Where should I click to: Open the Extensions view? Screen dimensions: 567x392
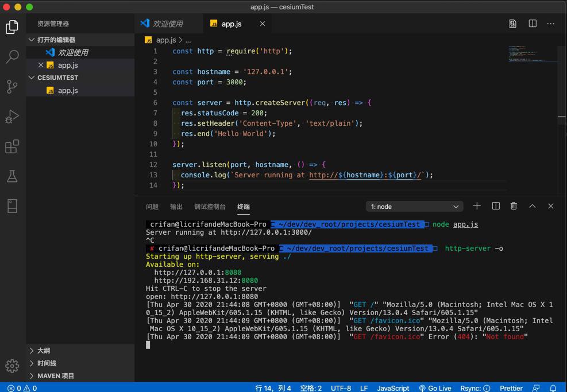[12, 146]
